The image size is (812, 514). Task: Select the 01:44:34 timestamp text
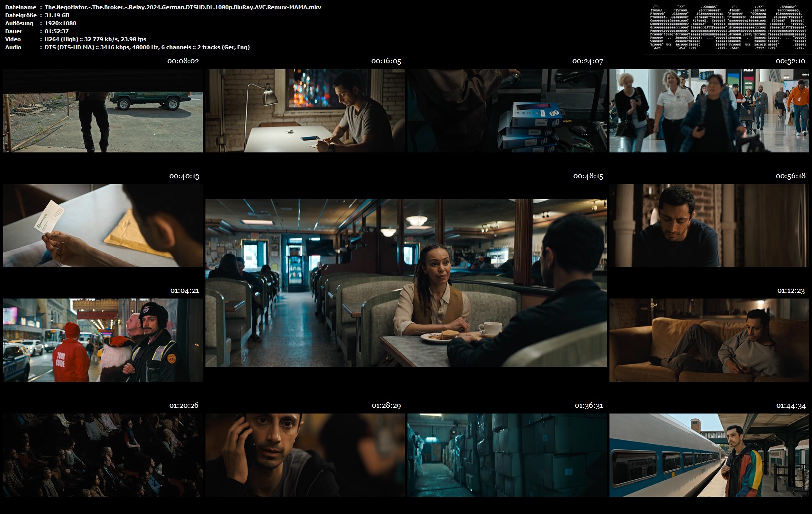coord(791,406)
